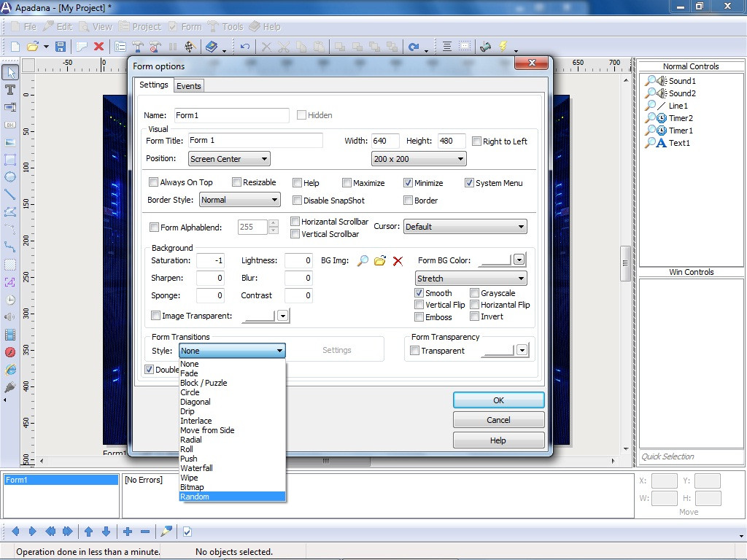Preview the BG image magnifier icon
The height and width of the screenshot is (560, 747).
click(363, 260)
